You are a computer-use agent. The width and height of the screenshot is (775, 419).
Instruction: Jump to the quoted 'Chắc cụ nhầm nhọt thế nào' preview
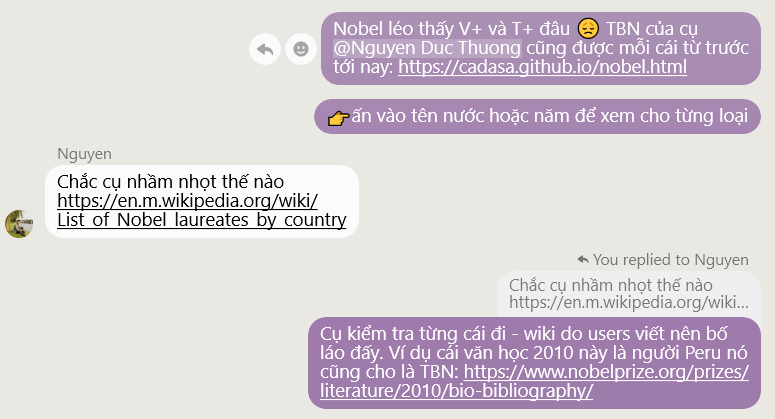[x=629, y=294]
